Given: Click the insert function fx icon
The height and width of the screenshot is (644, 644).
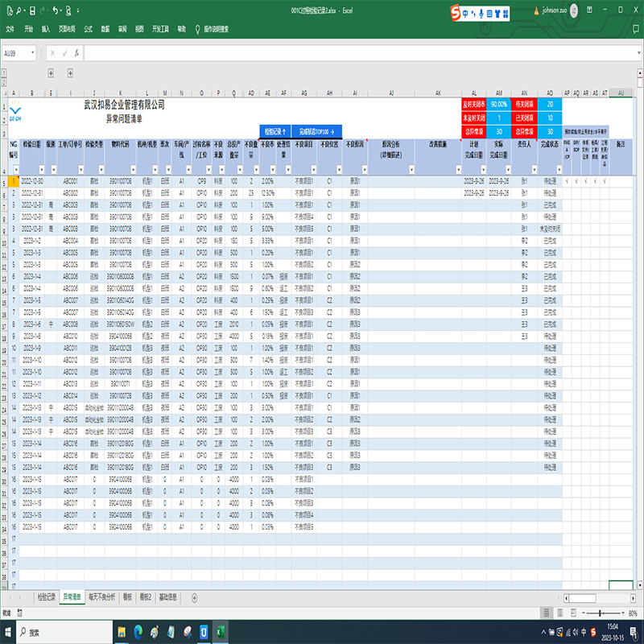Looking at the screenshot, I should pyautogui.click(x=76, y=53).
